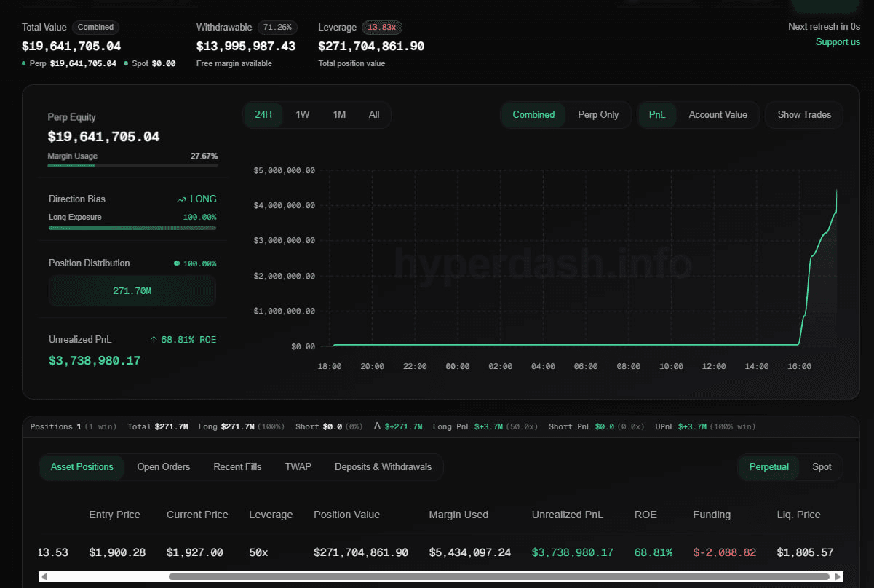The image size is (874, 588).
Task: Open the Recent Fills tab
Action: [x=237, y=467]
